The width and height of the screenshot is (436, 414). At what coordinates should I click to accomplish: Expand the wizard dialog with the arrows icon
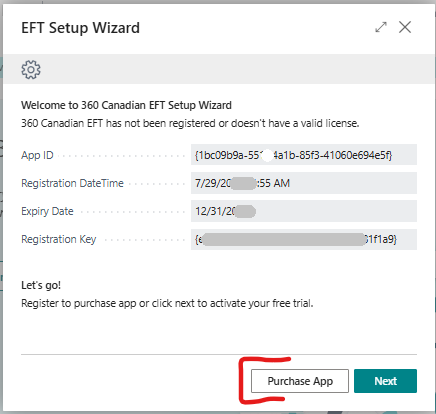pyautogui.click(x=381, y=27)
